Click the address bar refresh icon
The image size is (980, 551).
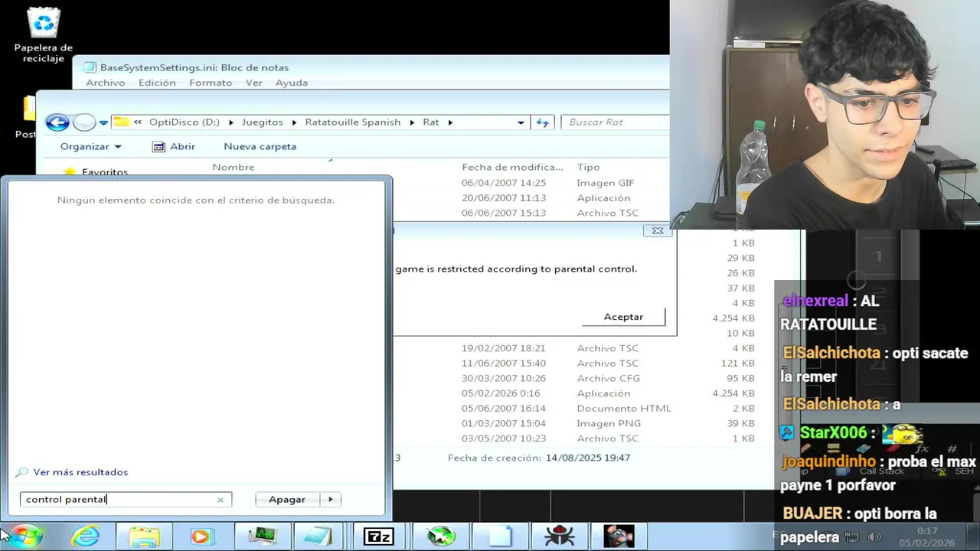pos(543,122)
